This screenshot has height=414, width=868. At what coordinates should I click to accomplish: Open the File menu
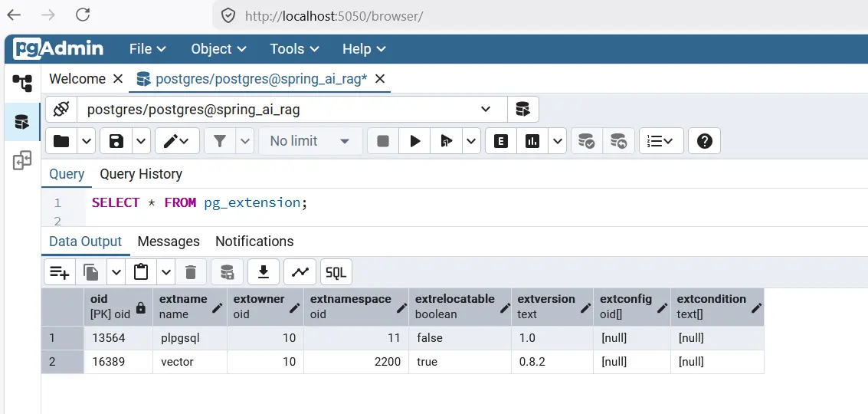point(147,49)
